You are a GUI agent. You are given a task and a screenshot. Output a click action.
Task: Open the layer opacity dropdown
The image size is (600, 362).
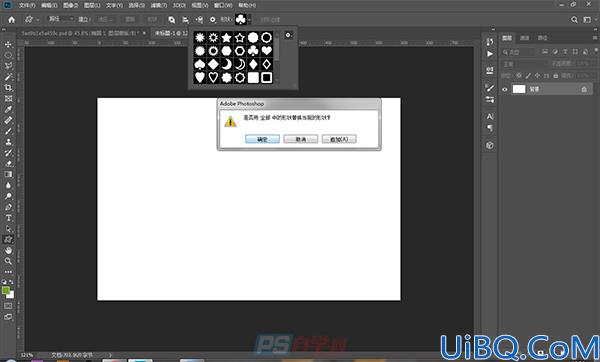(583, 64)
